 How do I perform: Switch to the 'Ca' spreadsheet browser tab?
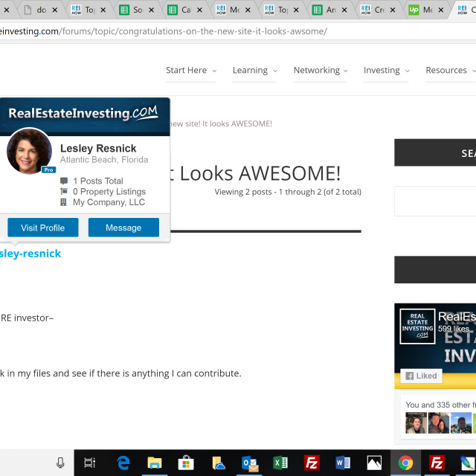[186, 10]
